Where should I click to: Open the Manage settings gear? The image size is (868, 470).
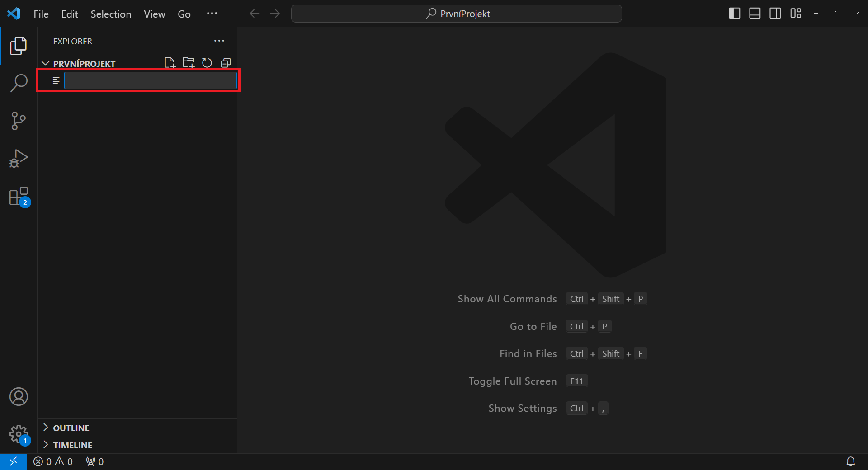[x=19, y=434]
